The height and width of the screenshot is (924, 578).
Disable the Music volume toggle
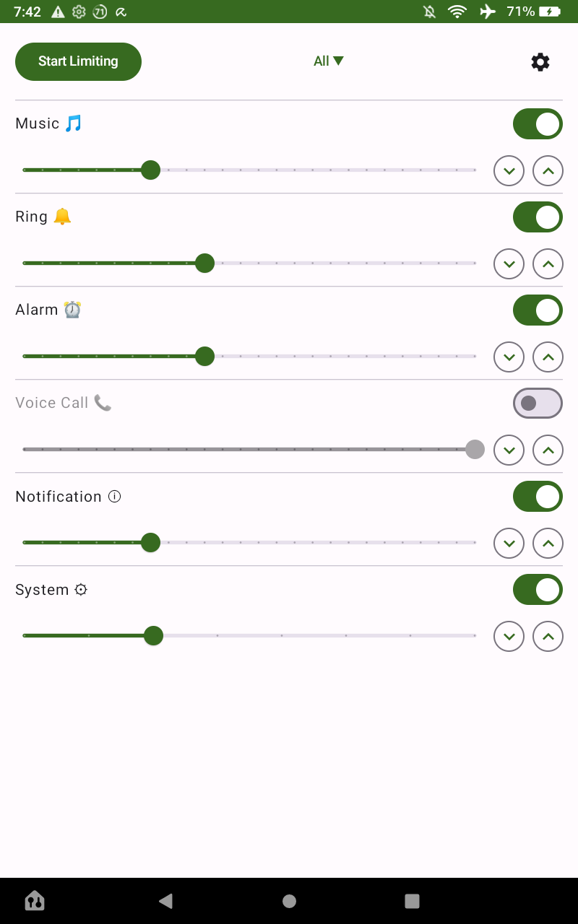[x=538, y=124]
